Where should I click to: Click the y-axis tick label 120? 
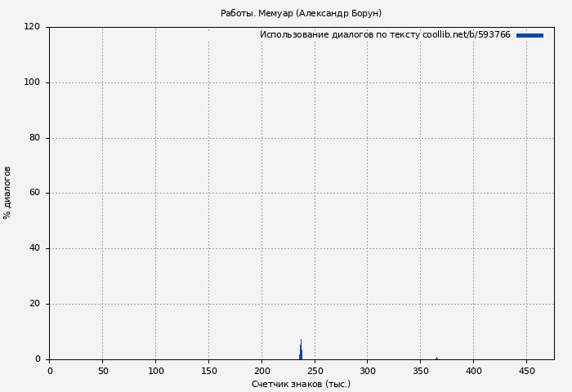point(33,27)
